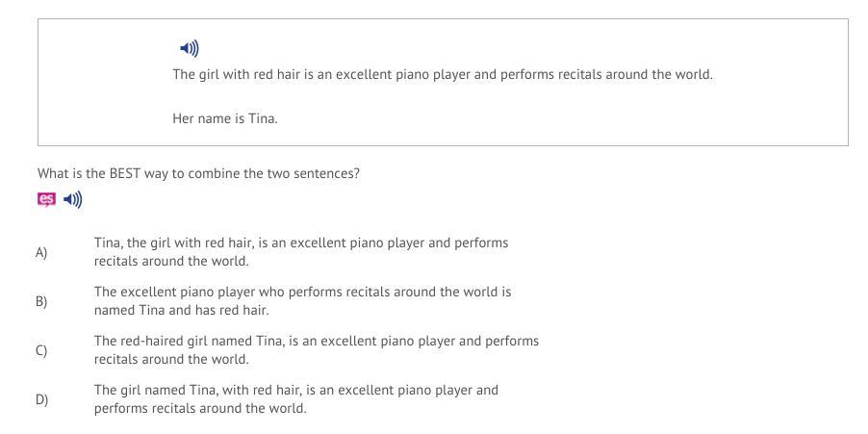The image size is (868, 434).
Task: Select answer letter C)
Action: click(41, 350)
